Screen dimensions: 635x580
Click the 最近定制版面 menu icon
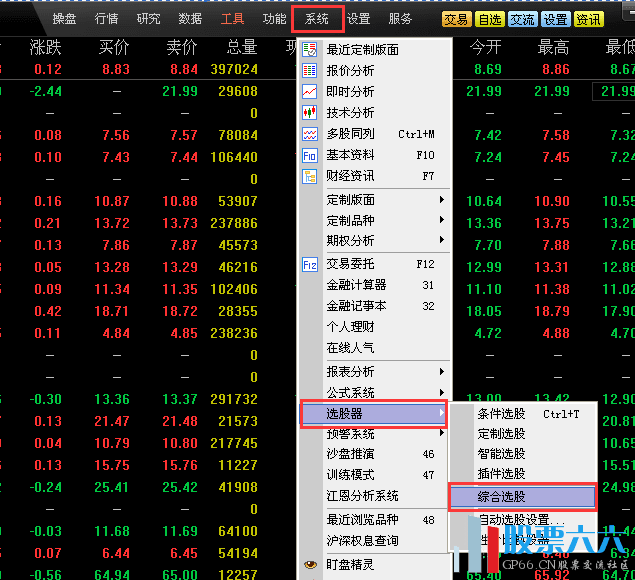(310, 49)
